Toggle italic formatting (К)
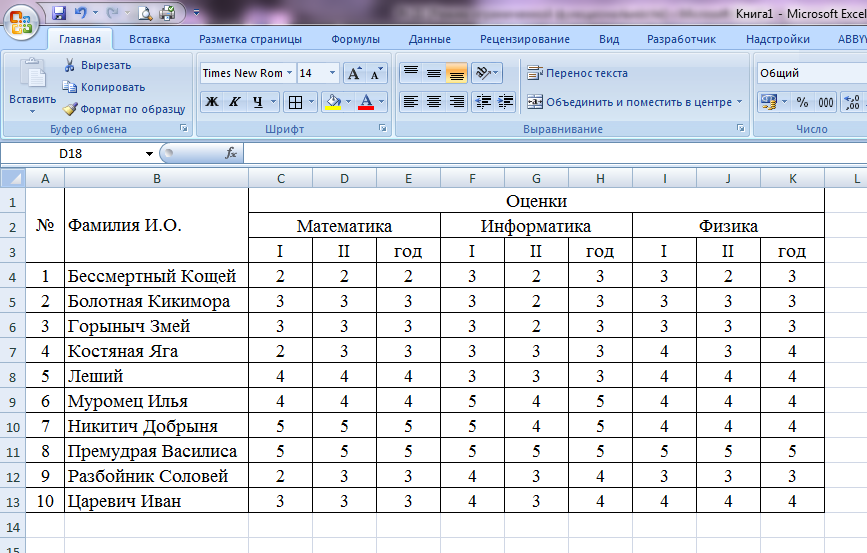 [x=235, y=102]
